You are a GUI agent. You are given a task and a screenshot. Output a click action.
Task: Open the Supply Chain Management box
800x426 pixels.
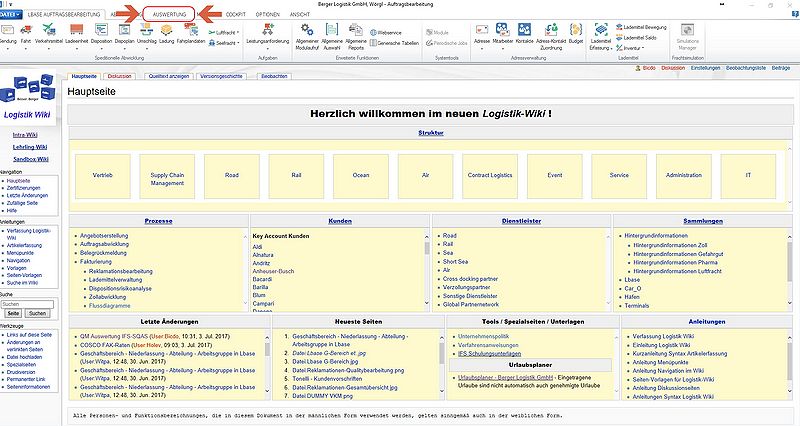coord(167,176)
